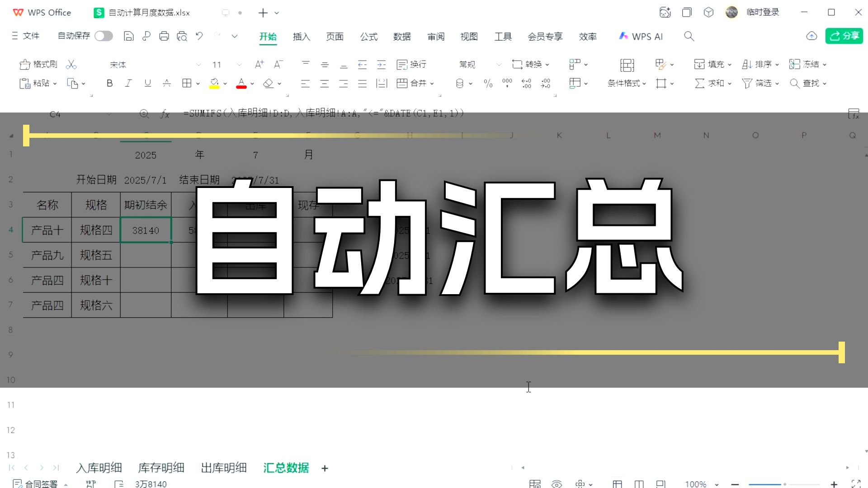This screenshot has height=488, width=868.
Task: Switch to 出库明细 sheet tab
Action: point(224,468)
